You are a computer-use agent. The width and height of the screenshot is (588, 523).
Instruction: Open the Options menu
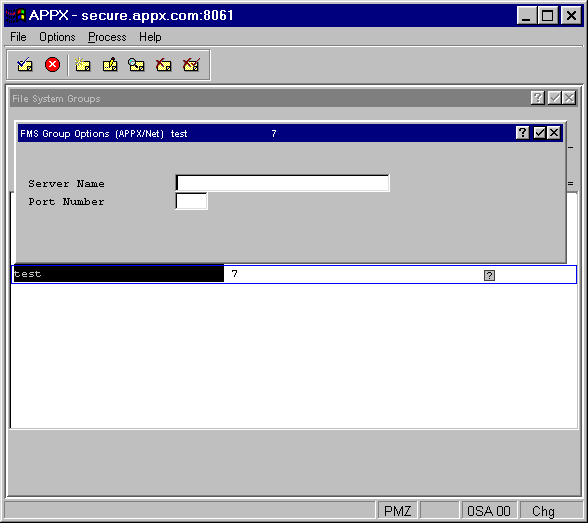coord(57,37)
